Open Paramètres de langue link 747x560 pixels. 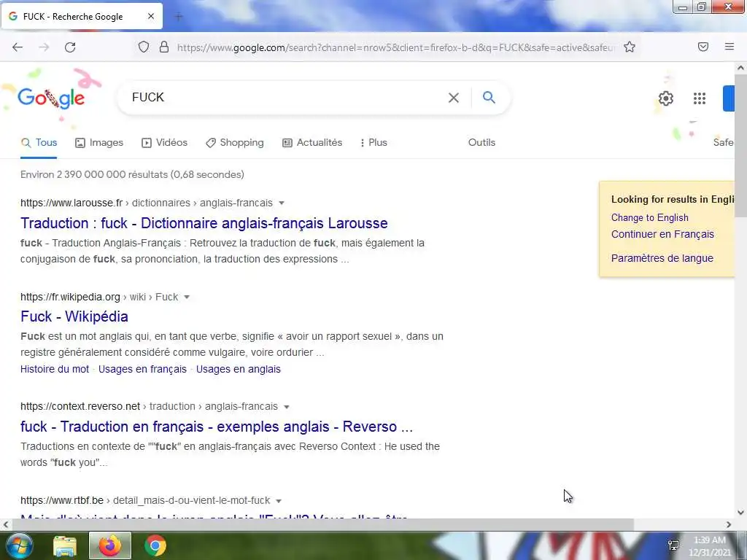pyautogui.click(x=662, y=258)
